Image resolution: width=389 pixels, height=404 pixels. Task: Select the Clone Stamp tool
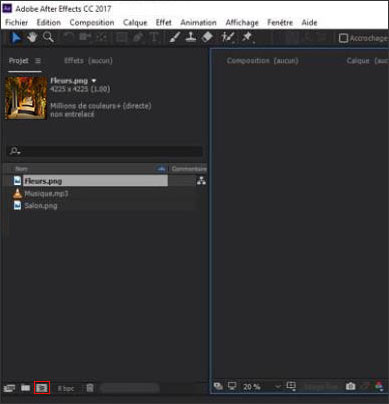point(191,37)
